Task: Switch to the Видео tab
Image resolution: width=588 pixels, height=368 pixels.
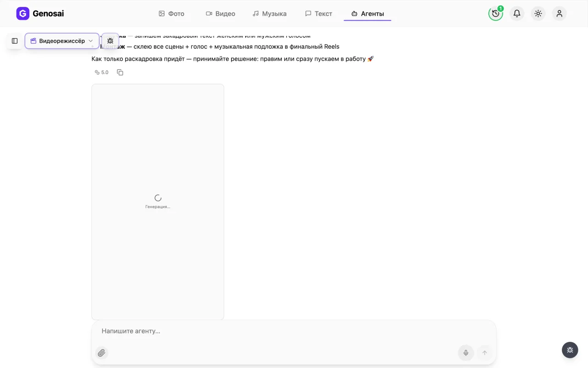Action: tap(220, 14)
